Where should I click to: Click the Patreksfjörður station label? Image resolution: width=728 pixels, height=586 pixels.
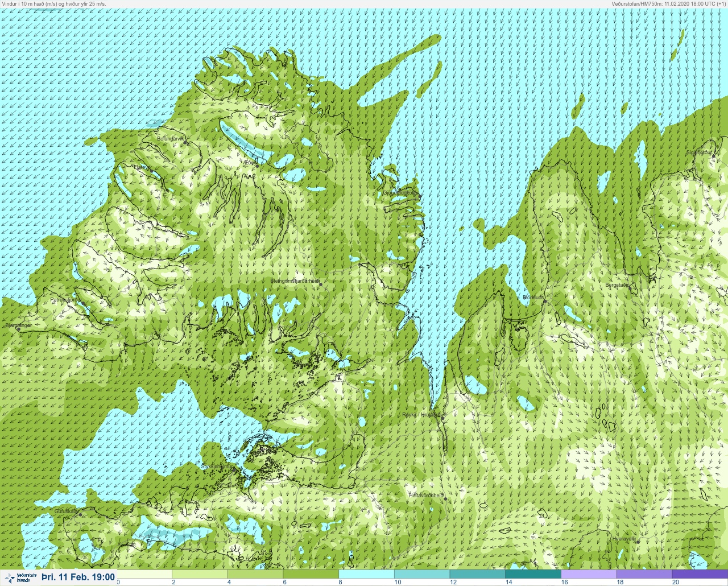tap(66, 299)
